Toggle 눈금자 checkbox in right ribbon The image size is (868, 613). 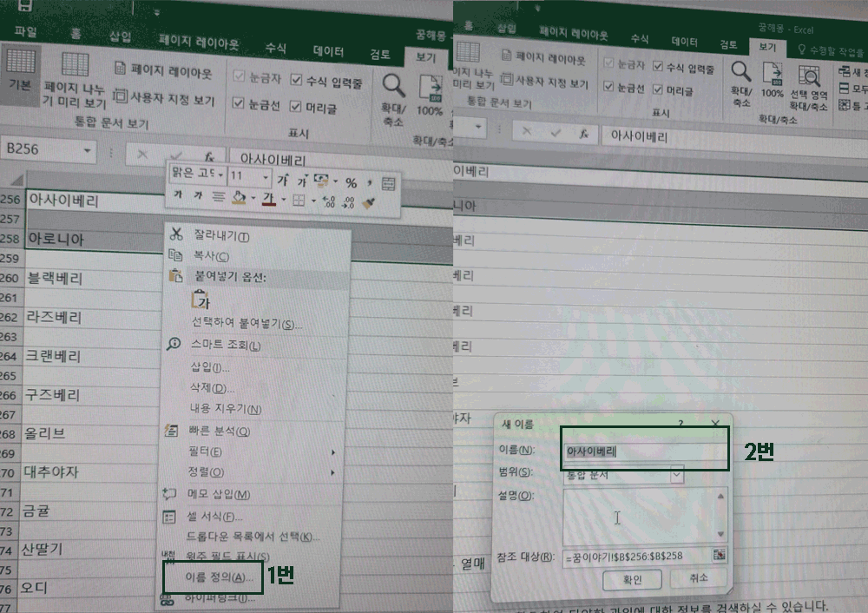click(608, 63)
